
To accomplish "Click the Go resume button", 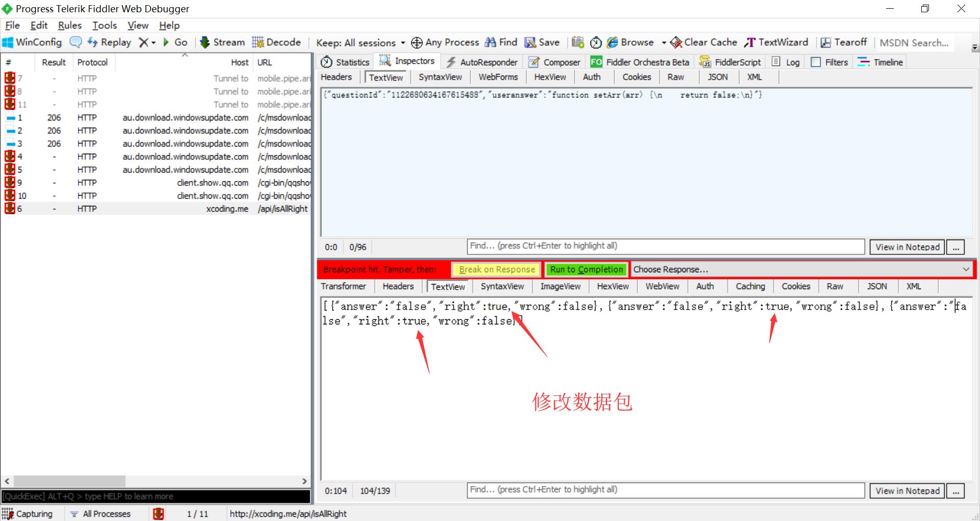I will (175, 42).
